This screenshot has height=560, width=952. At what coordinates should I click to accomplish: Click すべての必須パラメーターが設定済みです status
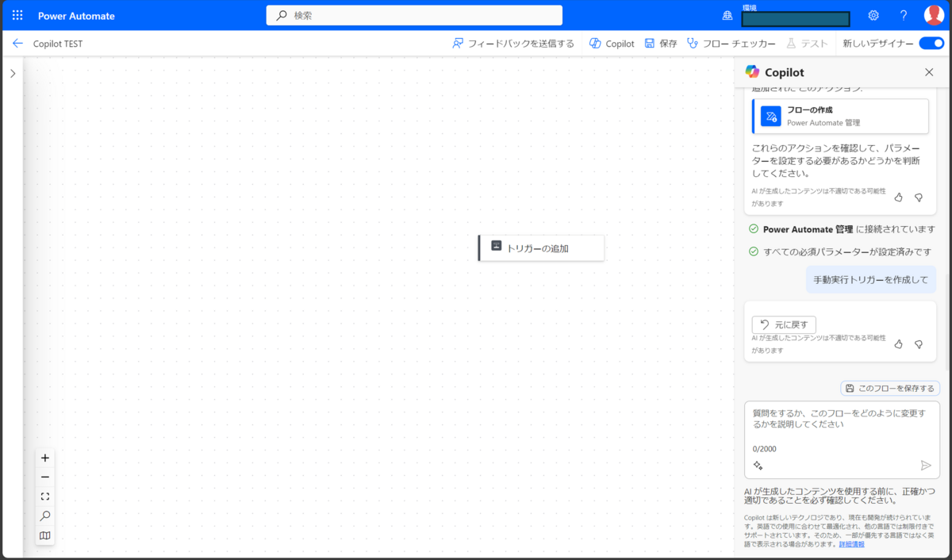(x=840, y=251)
